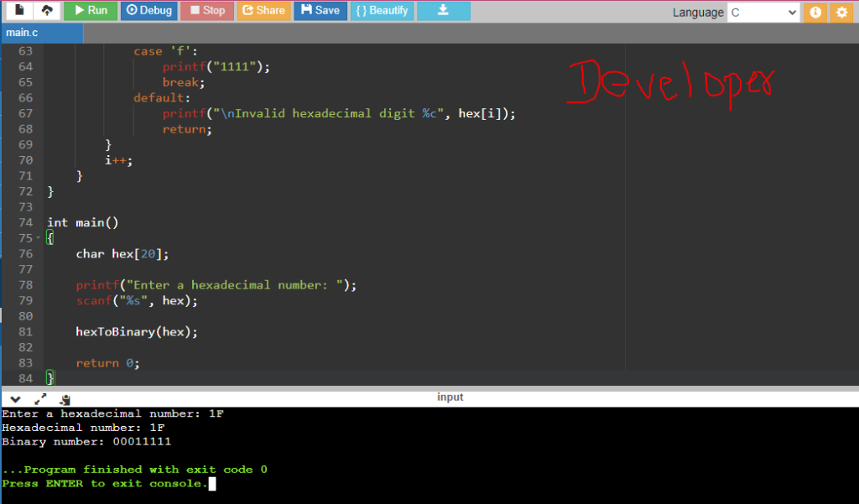Screen dimensions: 859x504
Task: Collapse the main function code block fold marker
Action: point(36,237)
